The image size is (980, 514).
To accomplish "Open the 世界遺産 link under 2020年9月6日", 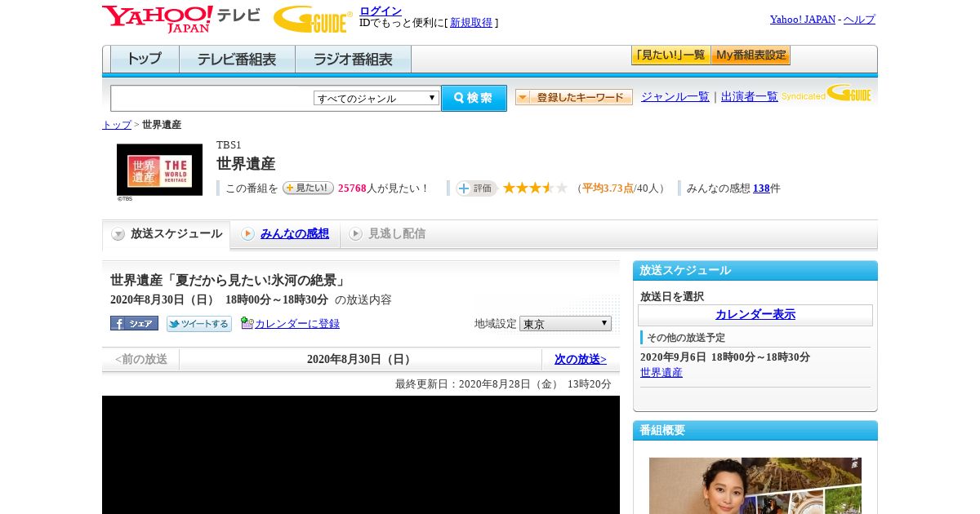I will click(661, 373).
